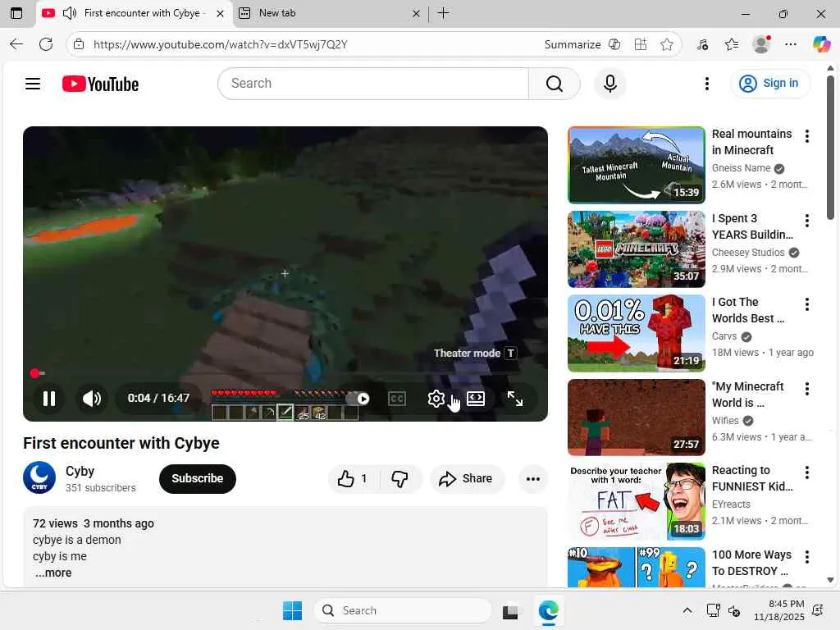Switch to Theater mode icon
Image resolution: width=840 pixels, height=630 pixels.
(x=476, y=399)
